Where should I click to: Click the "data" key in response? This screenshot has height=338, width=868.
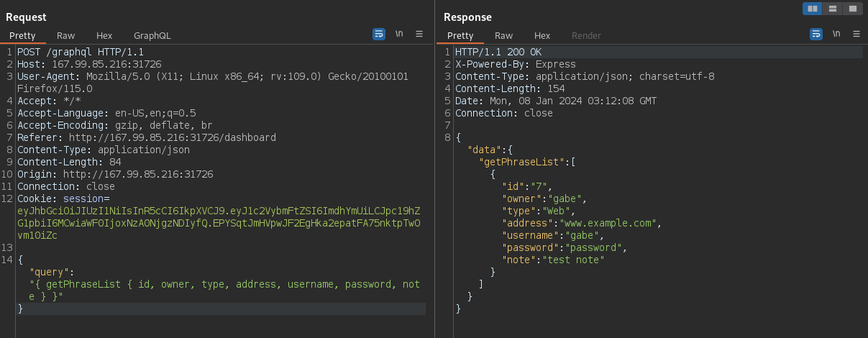point(484,150)
